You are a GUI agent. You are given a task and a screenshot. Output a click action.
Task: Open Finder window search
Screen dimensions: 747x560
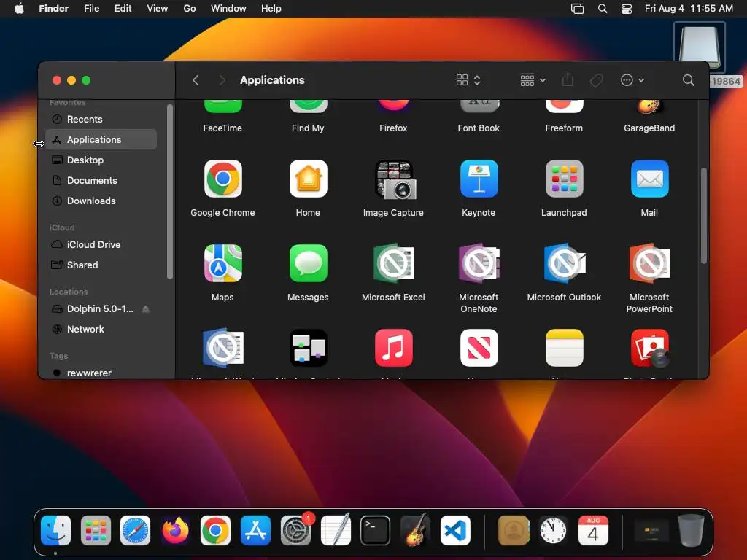click(688, 80)
